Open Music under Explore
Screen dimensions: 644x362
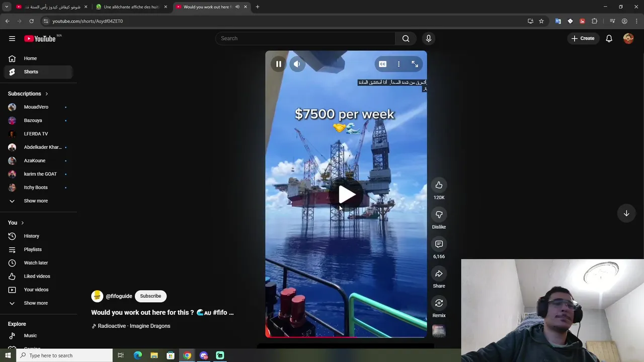38,335
